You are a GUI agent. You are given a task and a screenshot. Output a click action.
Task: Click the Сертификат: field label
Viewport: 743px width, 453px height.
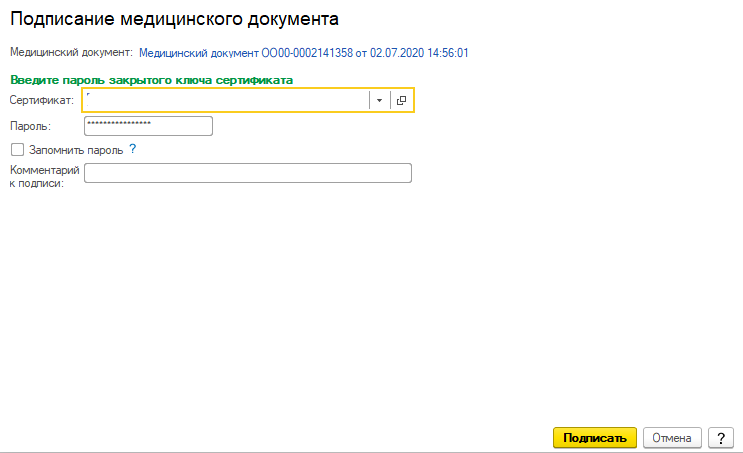(x=41, y=100)
